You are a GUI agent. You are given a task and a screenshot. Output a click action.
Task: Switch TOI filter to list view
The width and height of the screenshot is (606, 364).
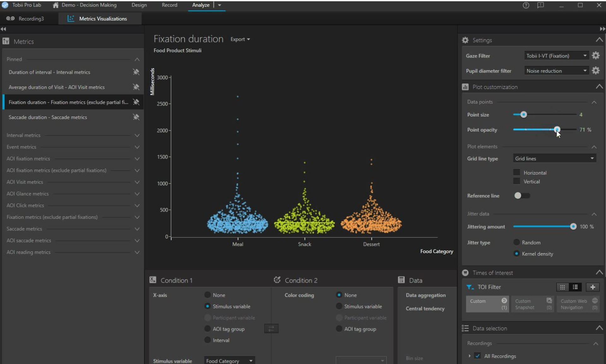pos(575,287)
